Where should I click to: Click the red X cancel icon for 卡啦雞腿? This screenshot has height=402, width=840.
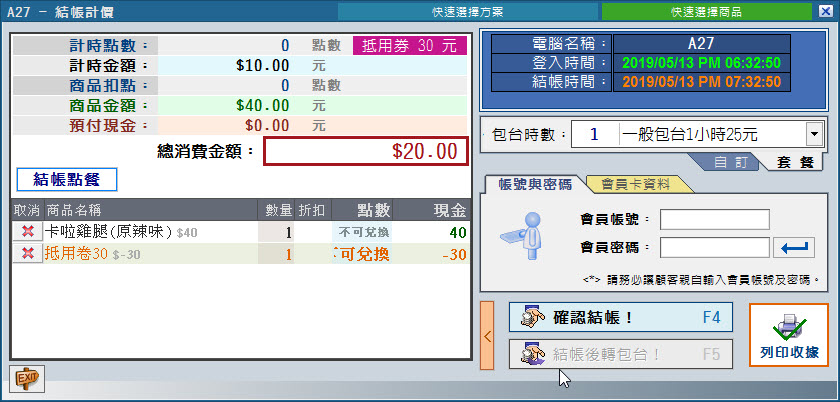pyautogui.click(x=28, y=232)
